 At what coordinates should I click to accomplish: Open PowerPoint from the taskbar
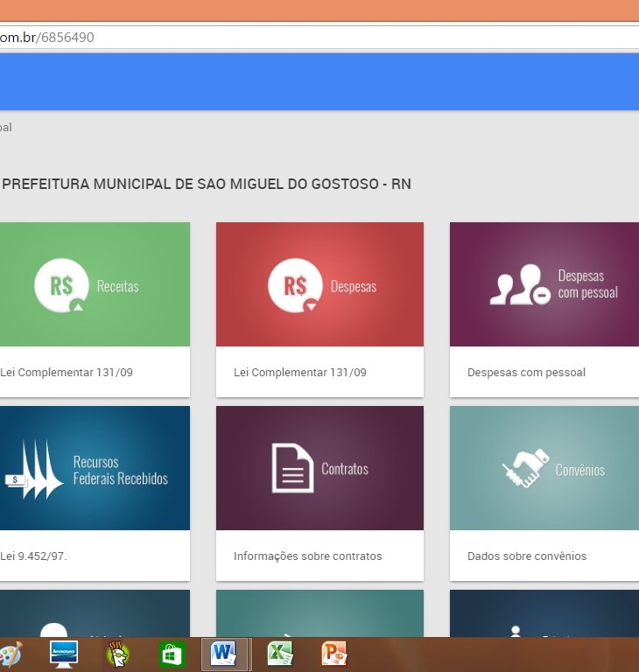coord(334,654)
